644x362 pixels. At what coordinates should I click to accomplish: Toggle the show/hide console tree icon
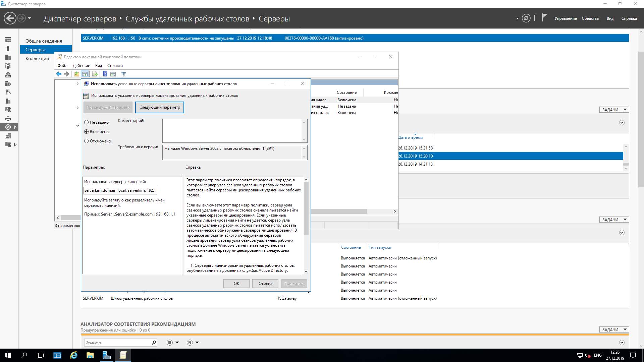coord(85,74)
